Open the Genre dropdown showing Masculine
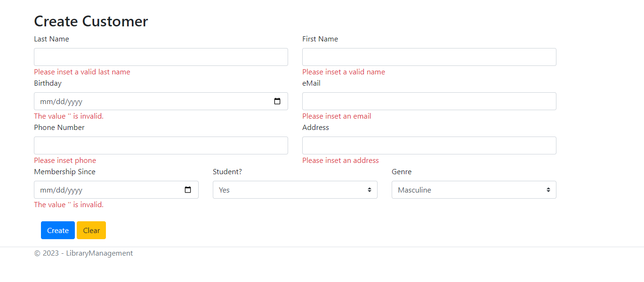 (474, 189)
